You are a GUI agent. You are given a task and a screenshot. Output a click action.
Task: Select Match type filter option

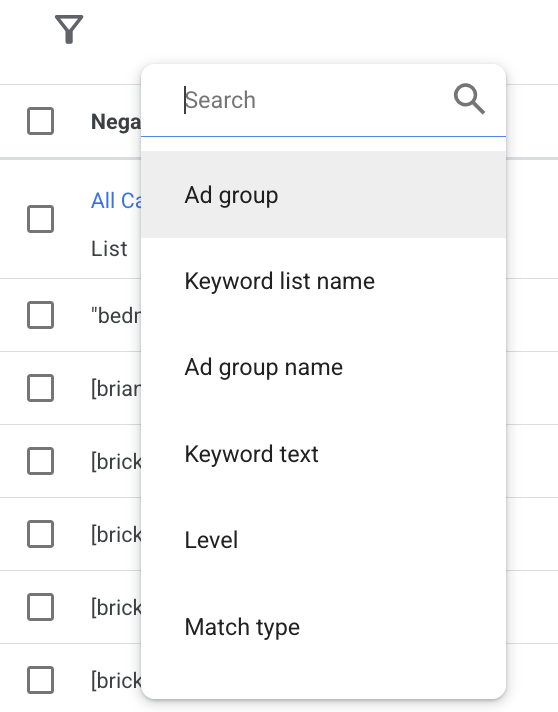tap(323, 627)
